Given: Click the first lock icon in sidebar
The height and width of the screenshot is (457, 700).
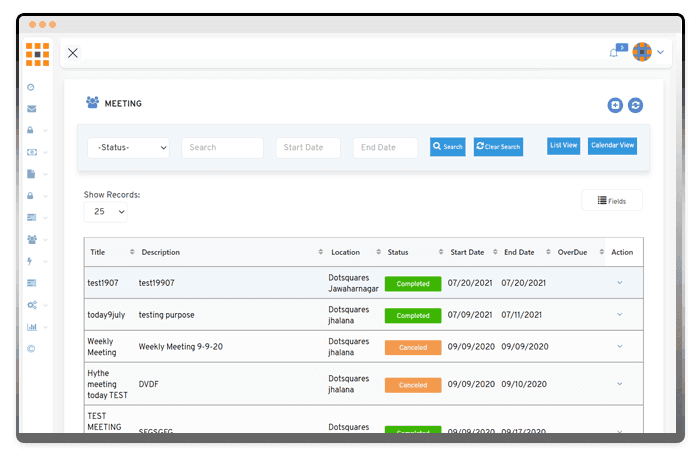Looking at the screenshot, I should pyautogui.click(x=30, y=130).
